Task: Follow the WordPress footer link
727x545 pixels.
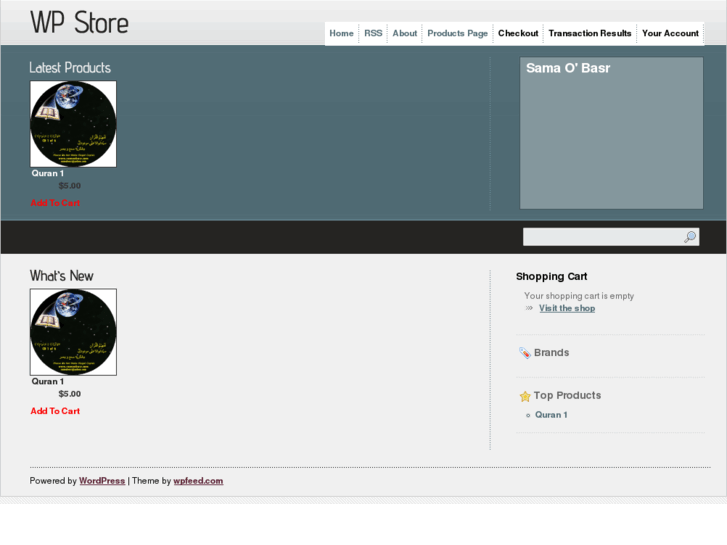Action: point(102,481)
